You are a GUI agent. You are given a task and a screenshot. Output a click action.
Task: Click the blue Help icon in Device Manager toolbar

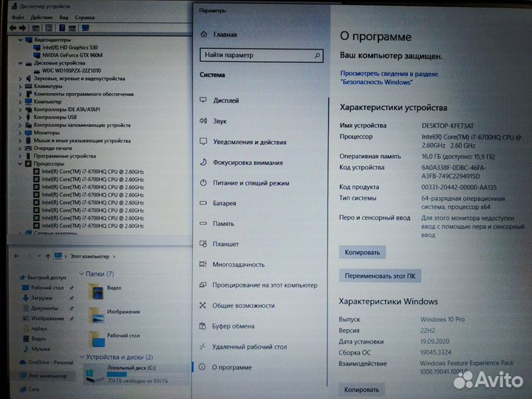pyautogui.click(x=62, y=28)
